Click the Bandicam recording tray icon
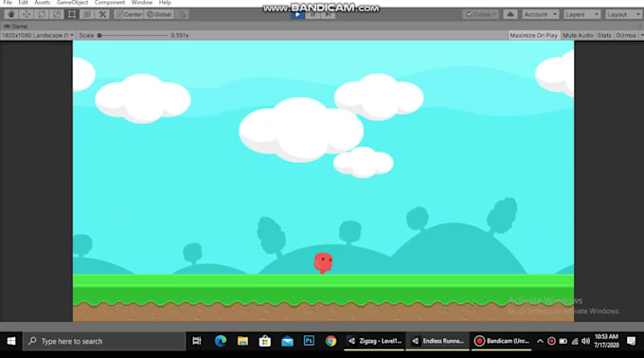Screen dimensions: 644x358 point(551,341)
